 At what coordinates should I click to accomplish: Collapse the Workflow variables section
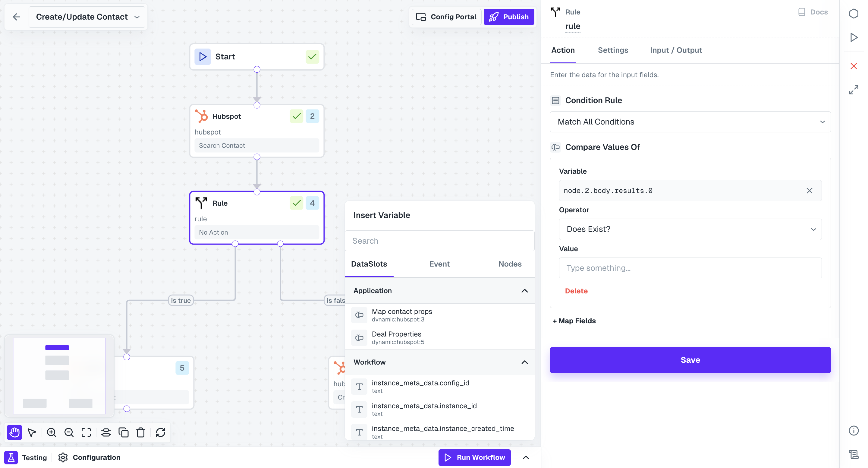coord(524,362)
